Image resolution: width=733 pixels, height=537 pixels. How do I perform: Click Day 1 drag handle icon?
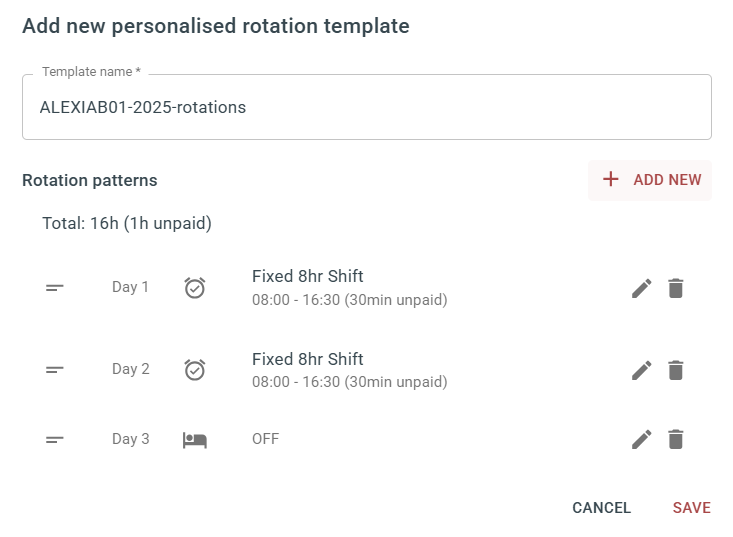point(54,287)
